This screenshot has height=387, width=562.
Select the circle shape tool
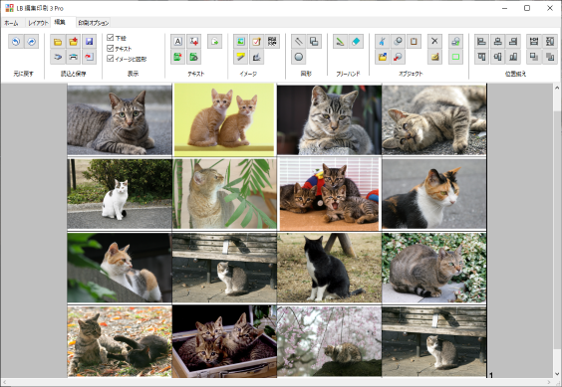(298, 57)
